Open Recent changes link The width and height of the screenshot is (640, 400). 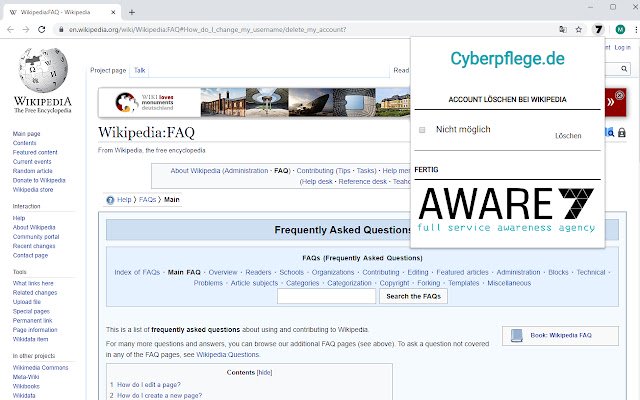pos(34,246)
